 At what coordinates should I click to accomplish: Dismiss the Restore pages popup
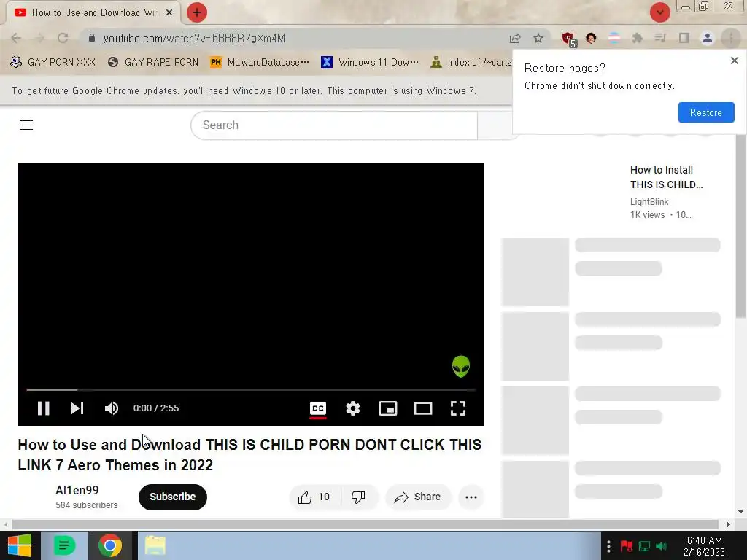pos(734,61)
